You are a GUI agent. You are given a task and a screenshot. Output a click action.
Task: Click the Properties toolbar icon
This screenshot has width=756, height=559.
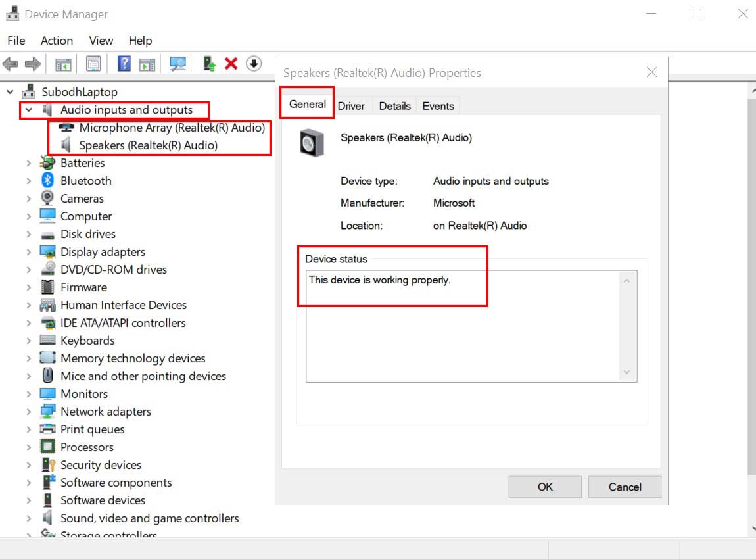click(93, 63)
